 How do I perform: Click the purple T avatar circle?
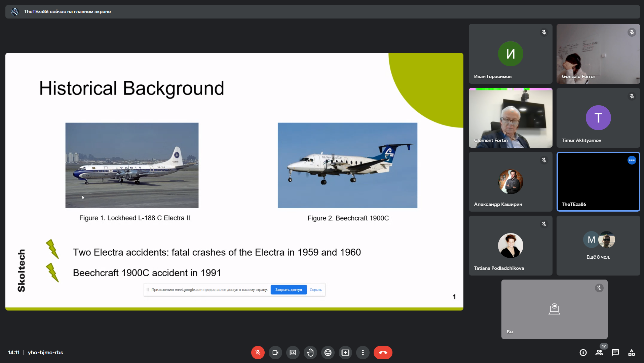click(598, 118)
